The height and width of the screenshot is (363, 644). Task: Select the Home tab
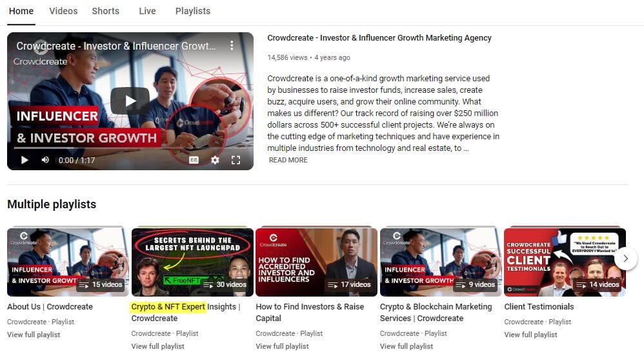tap(21, 11)
